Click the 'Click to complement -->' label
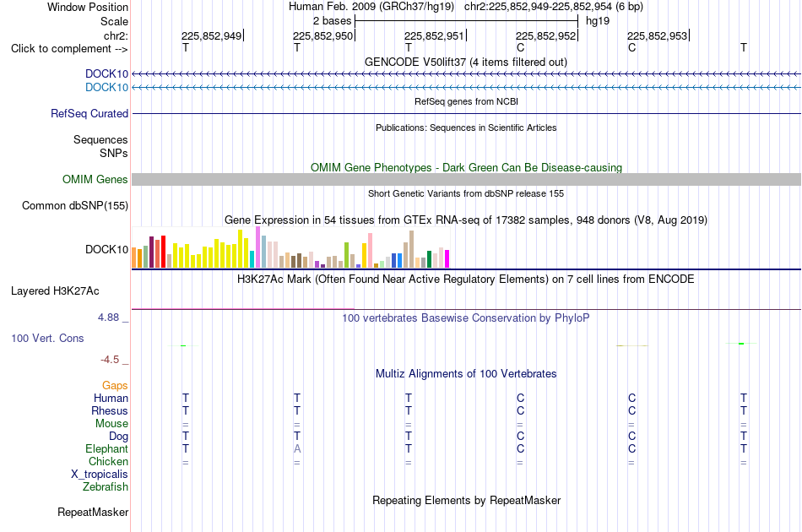The width and height of the screenshot is (802, 532). 69,49
